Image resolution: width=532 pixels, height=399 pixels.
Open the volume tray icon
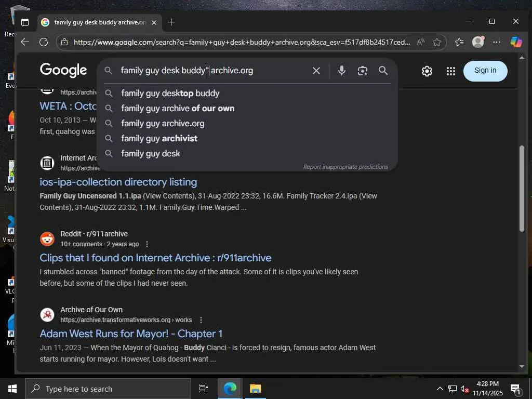(464, 389)
